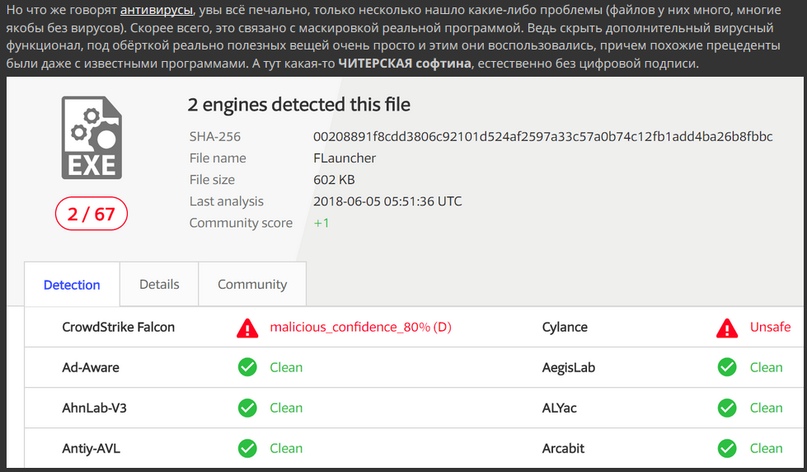Click the Cylance engine name
The width and height of the screenshot is (807, 472).
(565, 327)
